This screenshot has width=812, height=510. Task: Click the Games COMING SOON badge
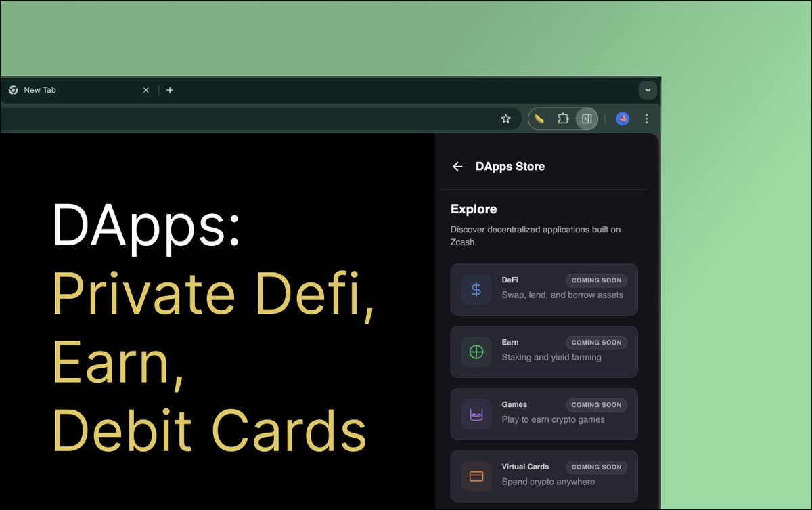tap(596, 405)
